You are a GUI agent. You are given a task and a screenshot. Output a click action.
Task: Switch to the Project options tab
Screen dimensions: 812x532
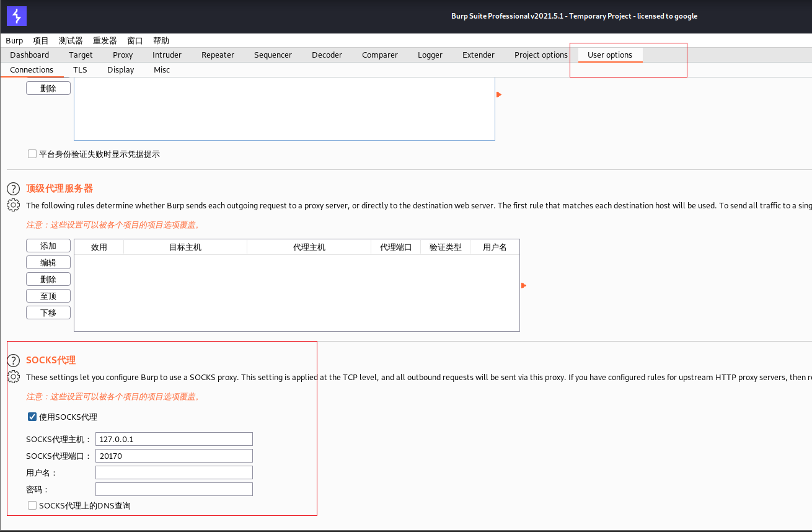(541, 55)
